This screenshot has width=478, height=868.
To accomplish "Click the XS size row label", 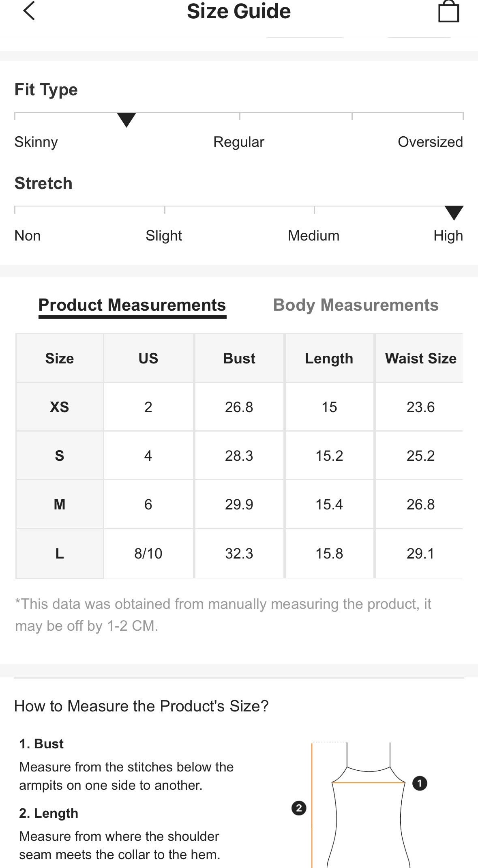I will pos(60,407).
